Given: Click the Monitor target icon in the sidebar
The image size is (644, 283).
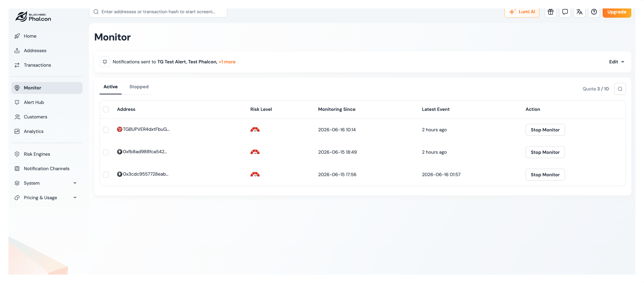Looking at the screenshot, I should (x=17, y=88).
